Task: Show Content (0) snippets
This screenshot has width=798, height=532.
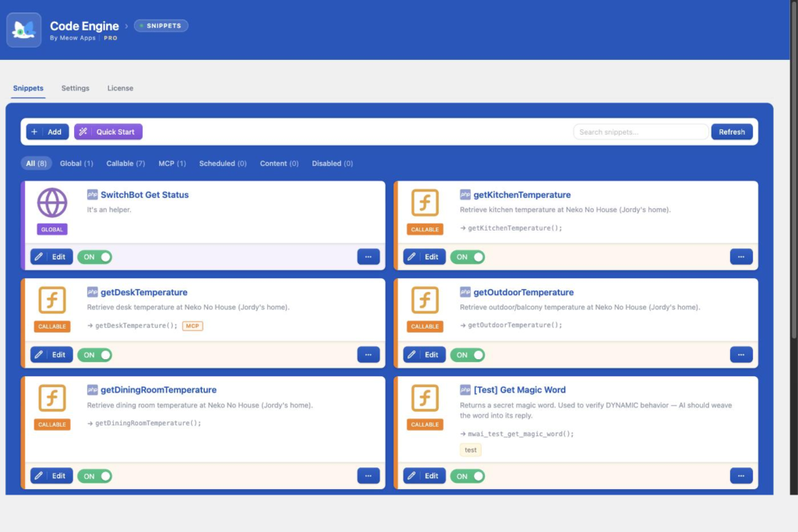Action: (280, 164)
